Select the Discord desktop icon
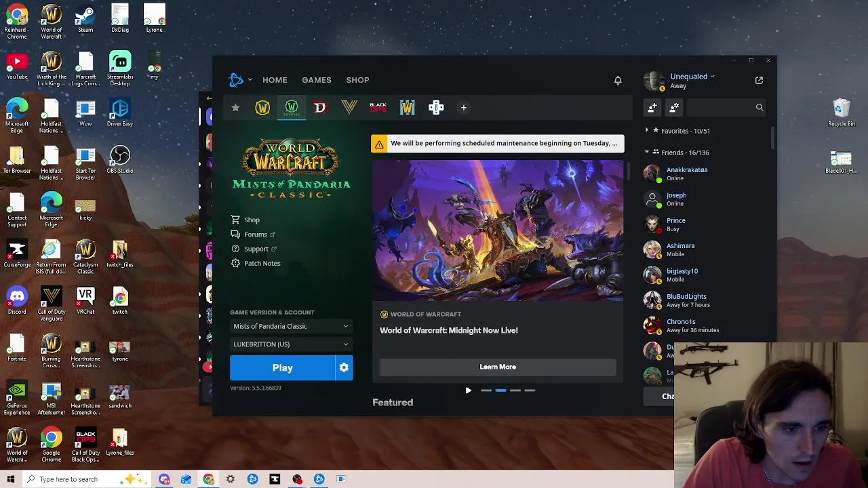868x488 pixels. 17,301
